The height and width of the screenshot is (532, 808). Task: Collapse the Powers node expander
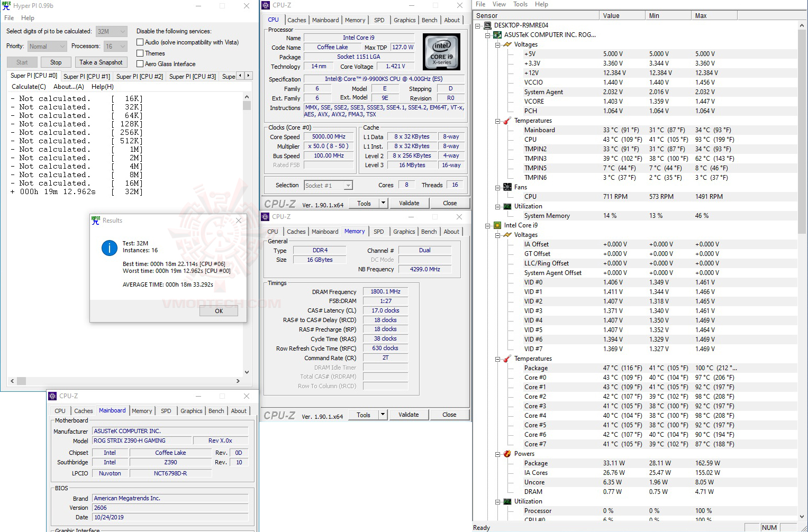pos(498,454)
